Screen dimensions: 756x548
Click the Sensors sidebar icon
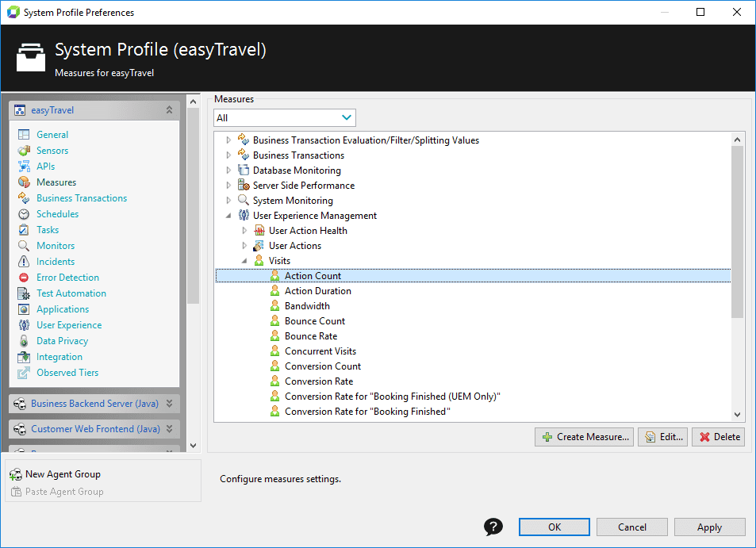[x=24, y=151]
